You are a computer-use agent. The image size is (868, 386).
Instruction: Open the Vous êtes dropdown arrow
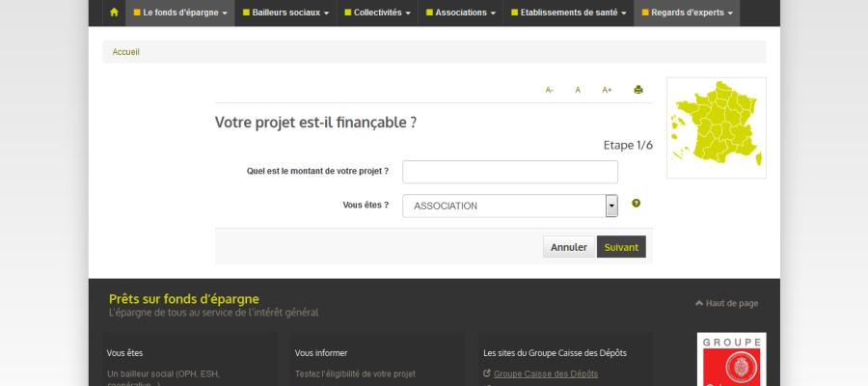[x=611, y=206]
